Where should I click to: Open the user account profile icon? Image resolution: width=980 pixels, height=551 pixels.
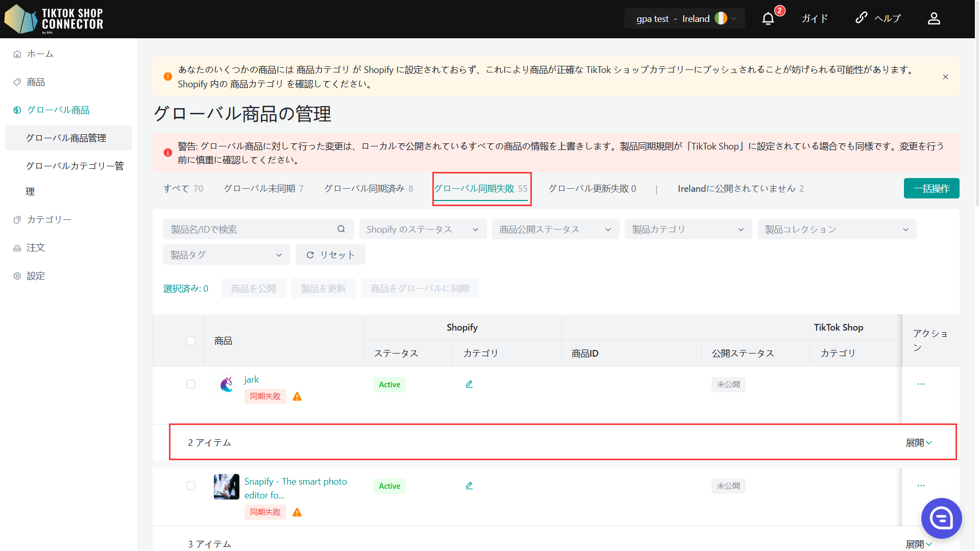934,19
